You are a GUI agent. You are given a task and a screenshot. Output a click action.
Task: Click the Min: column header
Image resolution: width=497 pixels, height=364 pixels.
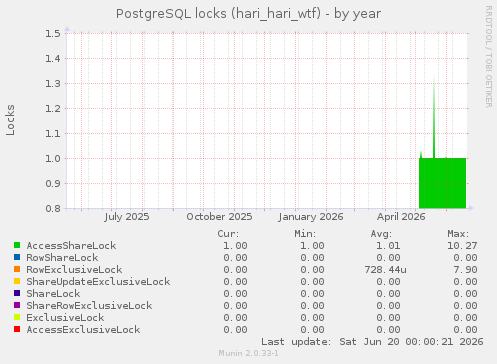[x=305, y=234]
